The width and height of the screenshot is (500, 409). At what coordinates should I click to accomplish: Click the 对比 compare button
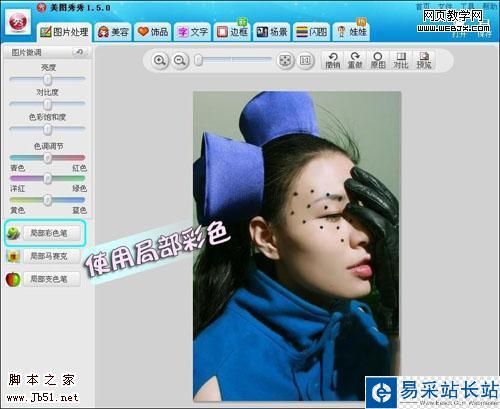point(401,60)
